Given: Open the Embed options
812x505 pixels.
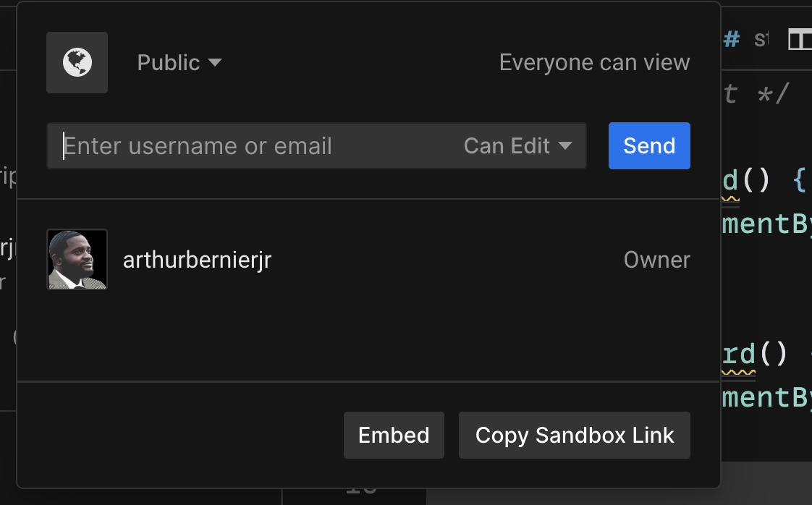Looking at the screenshot, I should pyautogui.click(x=394, y=436).
